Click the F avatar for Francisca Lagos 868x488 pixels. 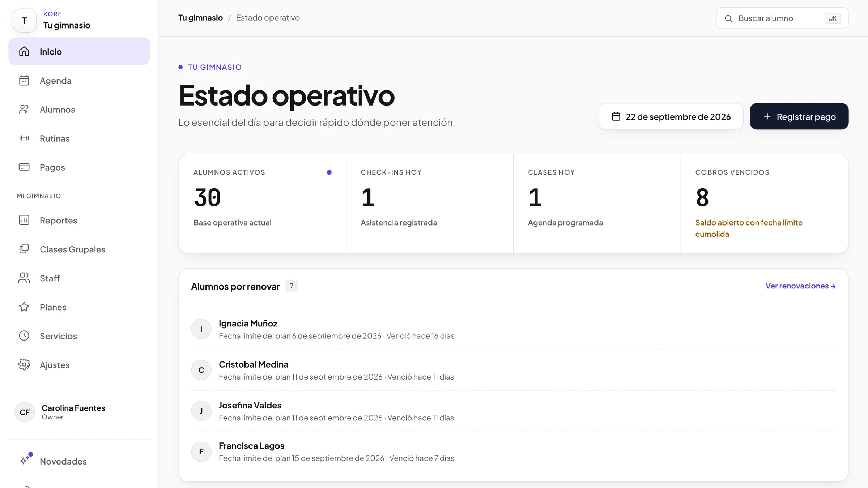tap(201, 451)
